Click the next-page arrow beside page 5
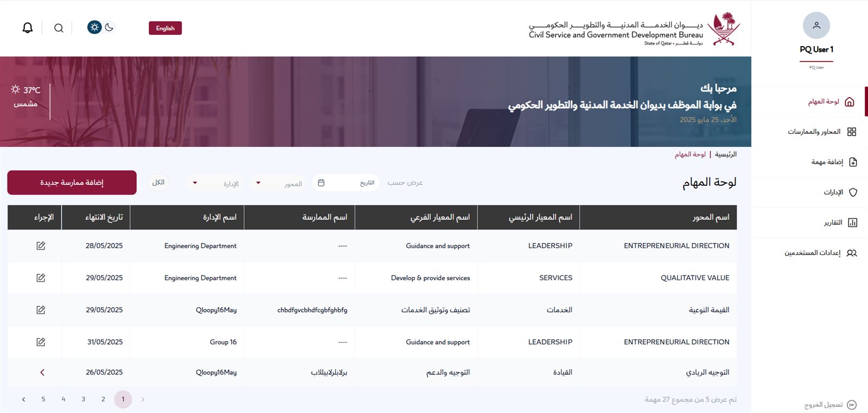Screen dimensions: 868x413 23,399
